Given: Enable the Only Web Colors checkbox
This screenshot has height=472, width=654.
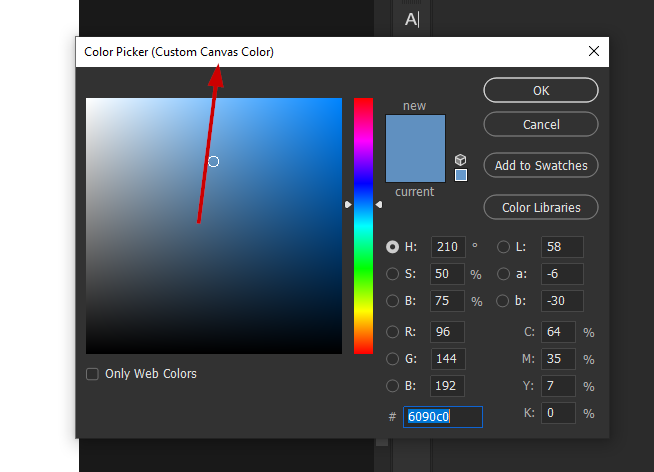Looking at the screenshot, I should [x=93, y=374].
